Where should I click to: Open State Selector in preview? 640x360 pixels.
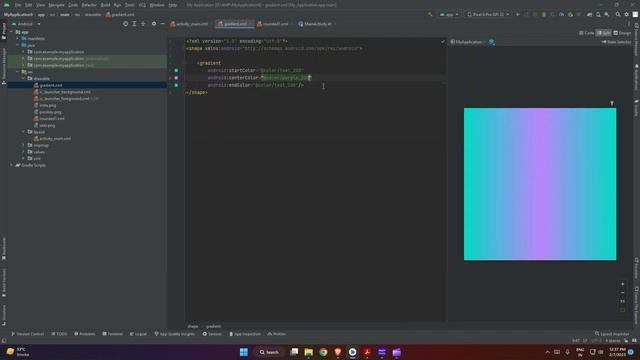pos(616,42)
